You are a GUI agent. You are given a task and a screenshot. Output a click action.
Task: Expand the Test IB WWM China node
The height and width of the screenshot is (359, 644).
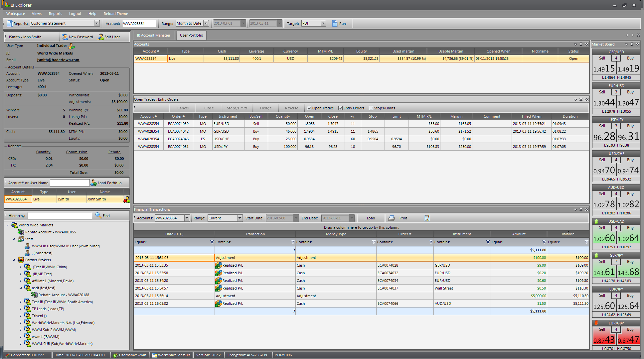(x=21, y=267)
